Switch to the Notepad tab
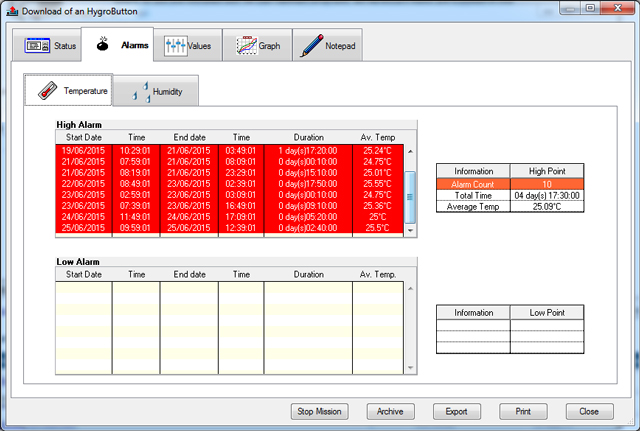Viewport: 640px width, 431px height. pyautogui.click(x=327, y=45)
